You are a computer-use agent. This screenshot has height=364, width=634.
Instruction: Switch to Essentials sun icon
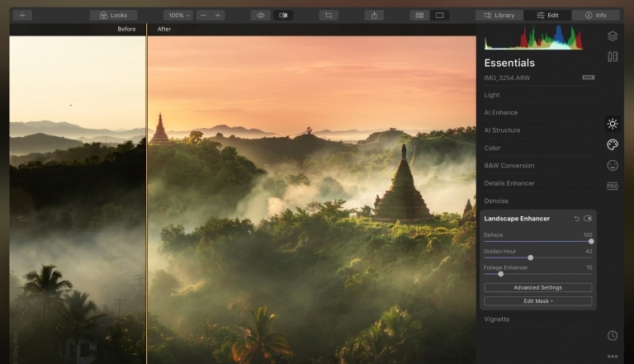point(612,124)
